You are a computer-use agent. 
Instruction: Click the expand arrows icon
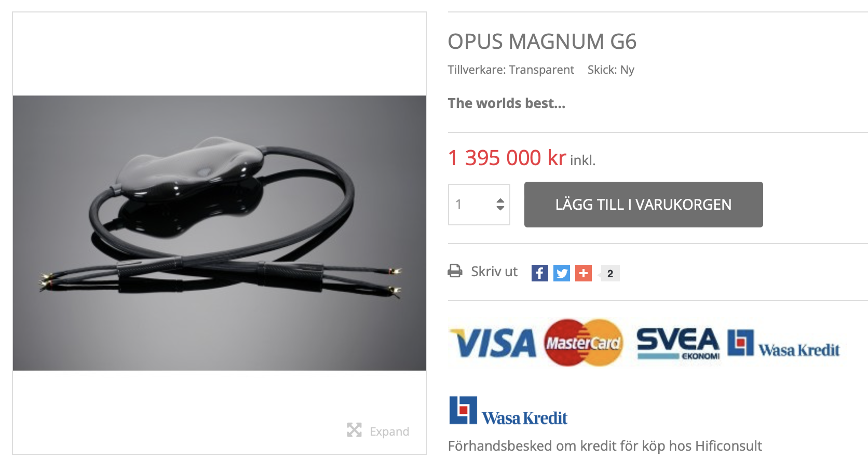click(355, 430)
